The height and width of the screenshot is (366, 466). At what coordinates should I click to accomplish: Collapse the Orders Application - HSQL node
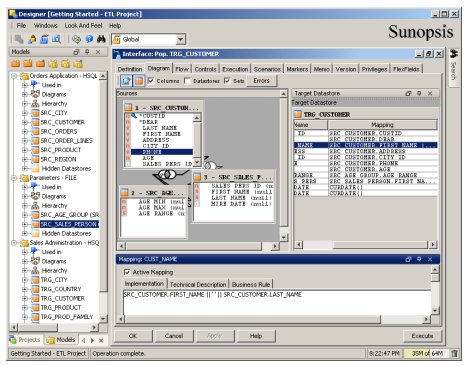point(14,76)
